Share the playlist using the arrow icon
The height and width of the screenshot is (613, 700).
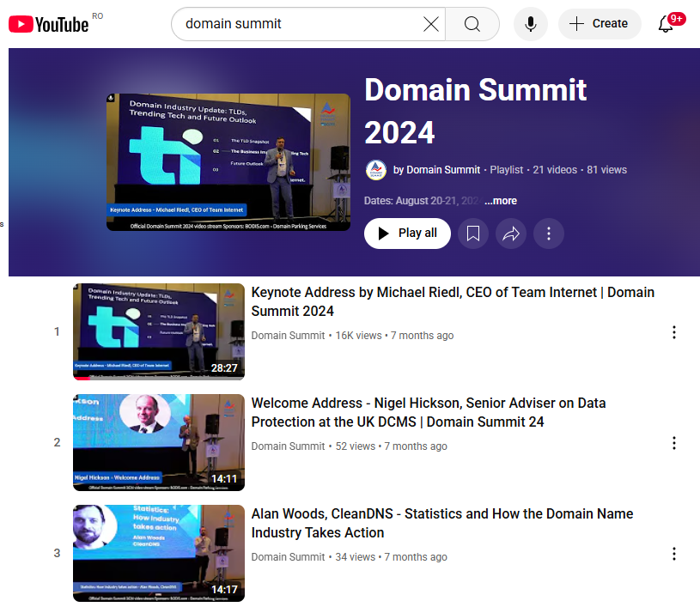coord(511,234)
